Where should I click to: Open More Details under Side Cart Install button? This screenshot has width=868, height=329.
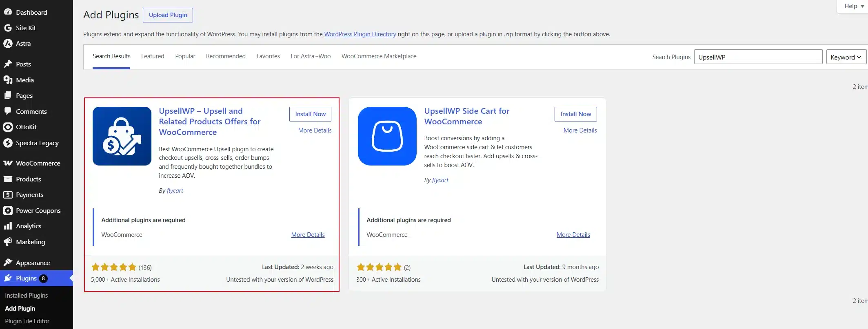click(580, 130)
